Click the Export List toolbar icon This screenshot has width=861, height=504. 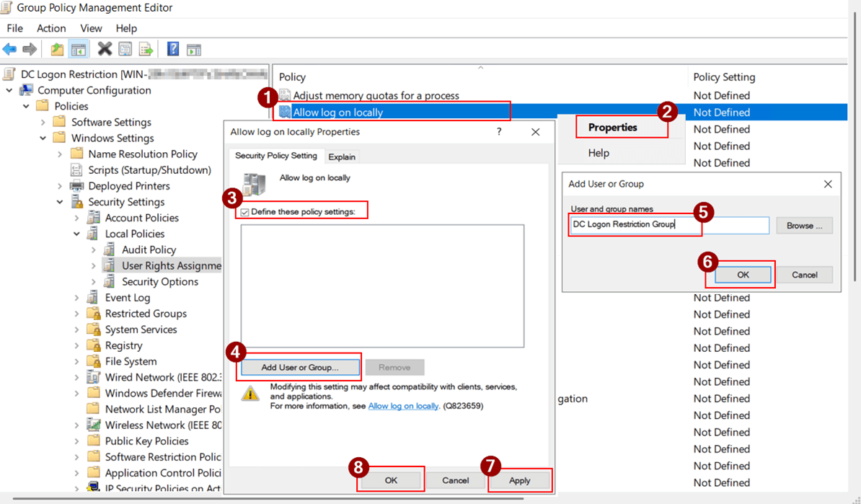pos(146,50)
